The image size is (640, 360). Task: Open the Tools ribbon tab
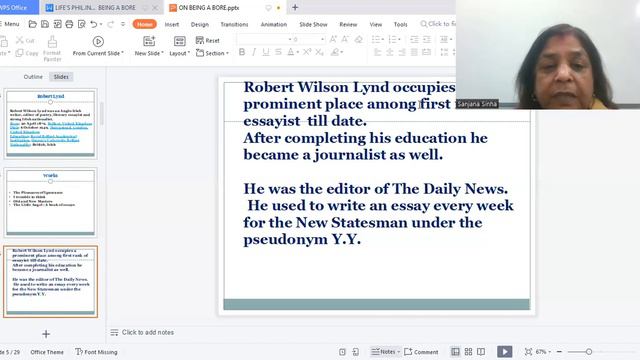pyautogui.click(x=400, y=24)
